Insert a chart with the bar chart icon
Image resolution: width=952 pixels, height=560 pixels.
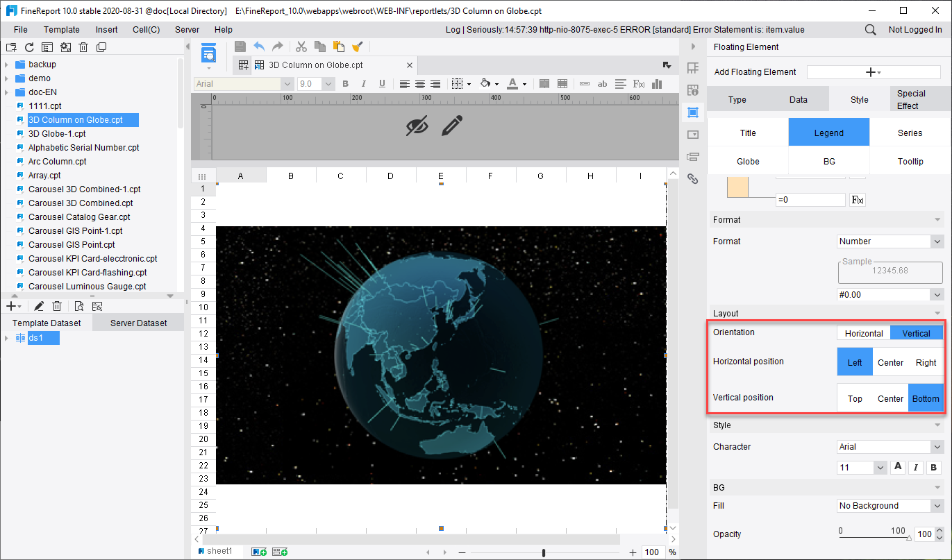[657, 84]
